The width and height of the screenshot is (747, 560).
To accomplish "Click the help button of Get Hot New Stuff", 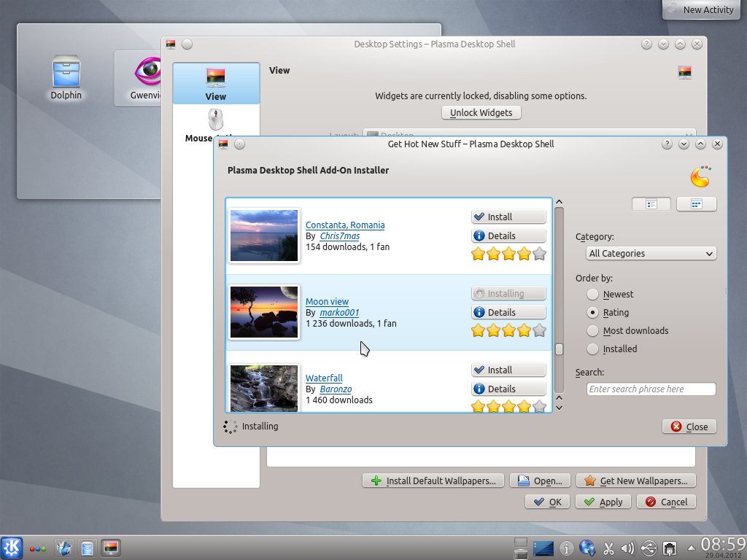I will [x=667, y=144].
